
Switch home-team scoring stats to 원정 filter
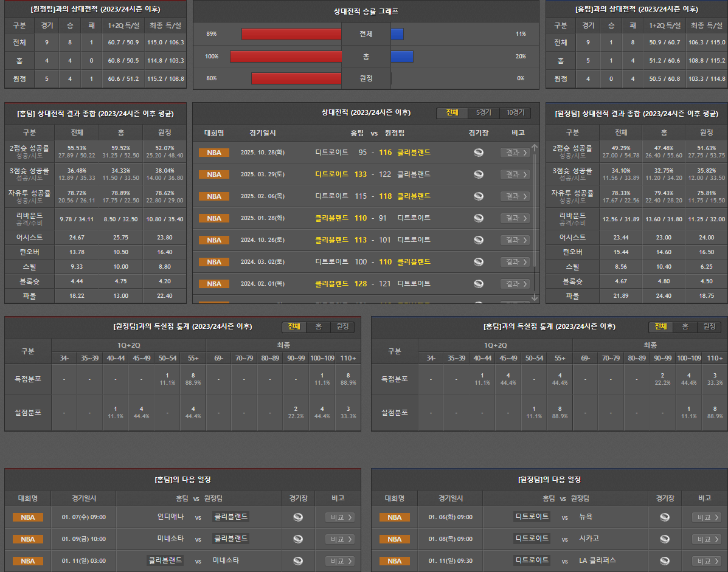709,327
